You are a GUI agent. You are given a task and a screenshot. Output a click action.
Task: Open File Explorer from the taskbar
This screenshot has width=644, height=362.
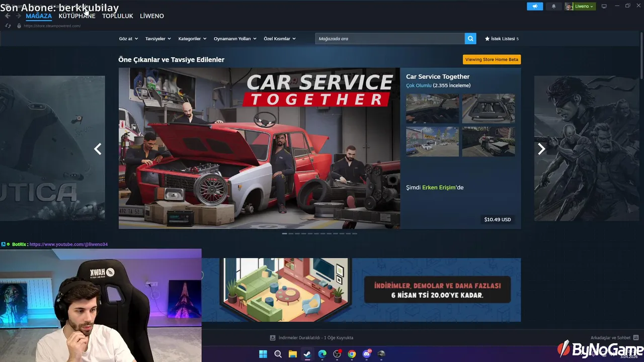pos(292,354)
